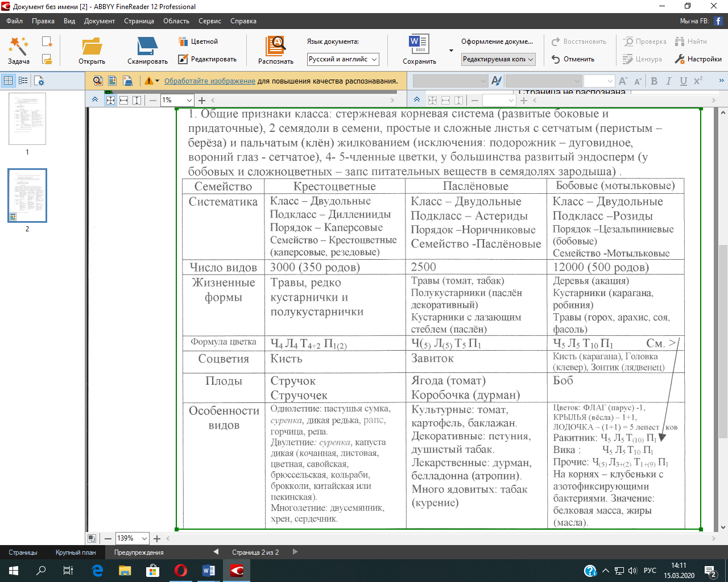The image size is (728, 582).
Task: Toggle bold formatting
Action: click(x=654, y=81)
